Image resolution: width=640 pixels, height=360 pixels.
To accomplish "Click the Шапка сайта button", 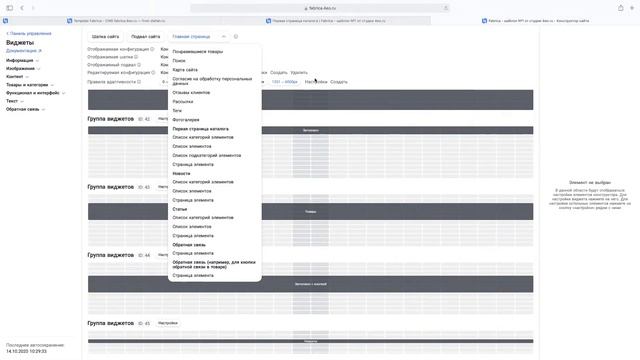I will (105, 36).
